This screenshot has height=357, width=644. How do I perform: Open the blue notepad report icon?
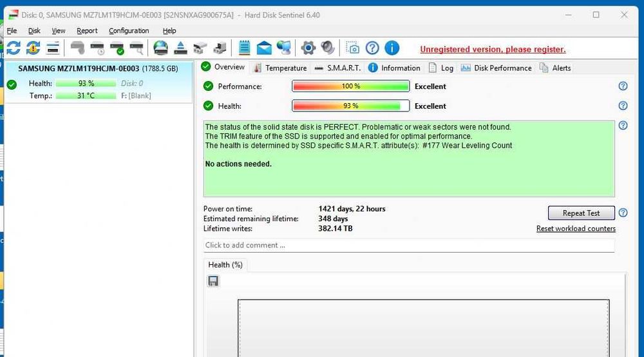(x=244, y=48)
